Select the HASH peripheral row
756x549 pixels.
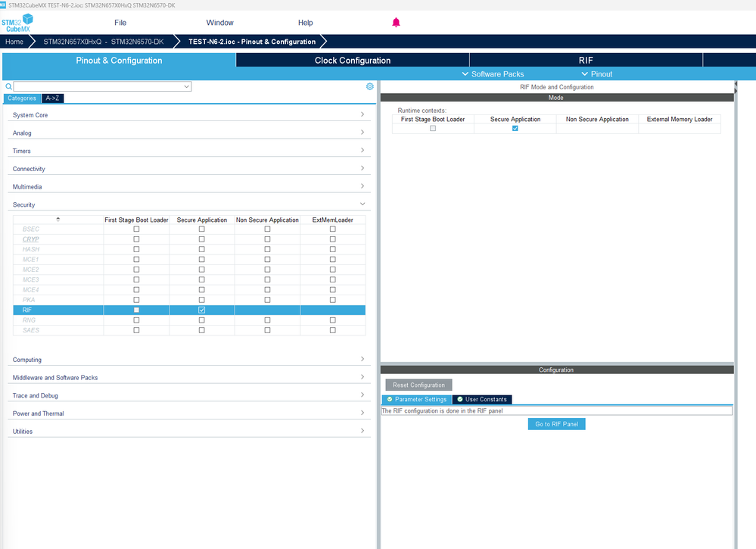click(189, 249)
